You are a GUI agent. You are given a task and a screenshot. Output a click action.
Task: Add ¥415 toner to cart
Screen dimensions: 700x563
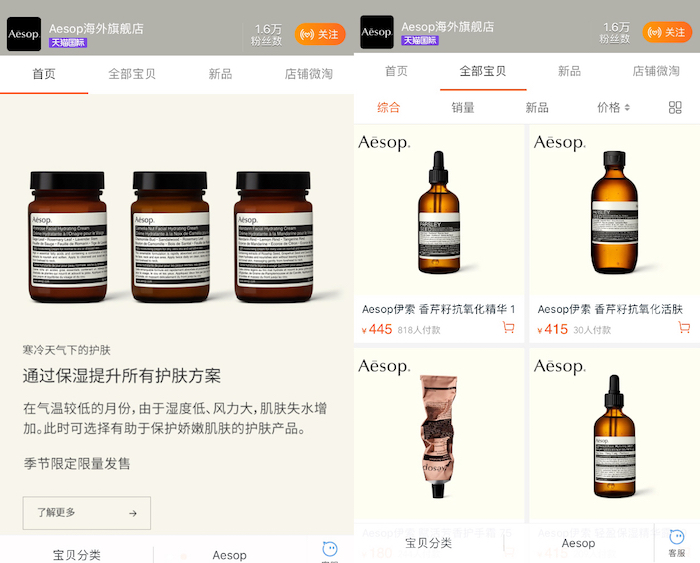(684, 328)
